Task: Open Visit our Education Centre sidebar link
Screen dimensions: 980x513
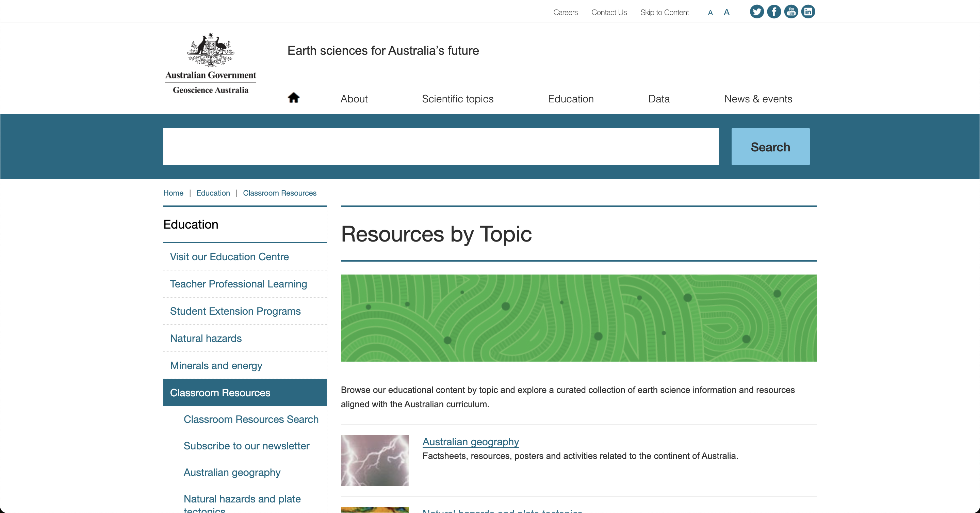Action: [x=229, y=257]
